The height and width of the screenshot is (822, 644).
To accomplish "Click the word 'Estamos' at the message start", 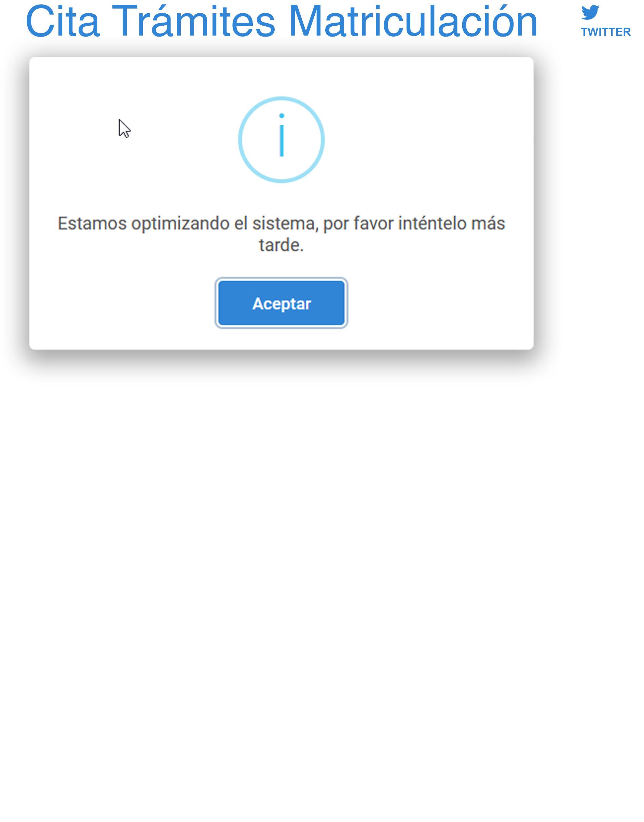I will pos(92,224).
